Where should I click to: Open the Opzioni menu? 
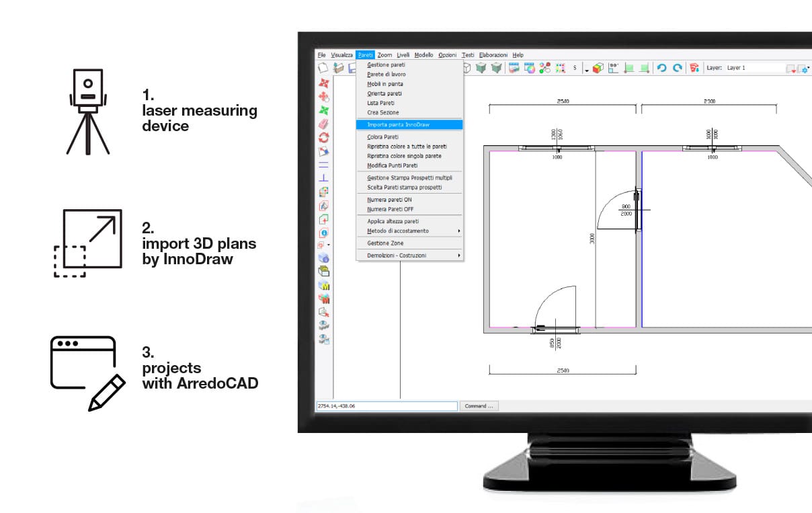[448, 54]
